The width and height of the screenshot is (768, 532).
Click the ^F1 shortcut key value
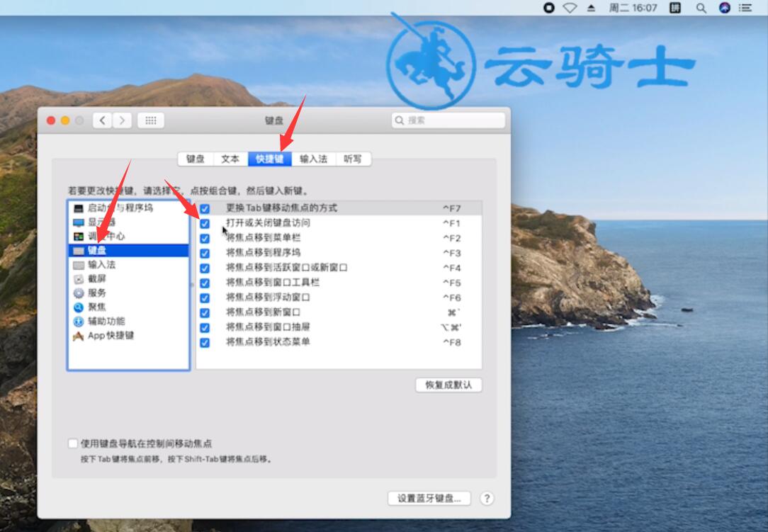[x=451, y=223]
